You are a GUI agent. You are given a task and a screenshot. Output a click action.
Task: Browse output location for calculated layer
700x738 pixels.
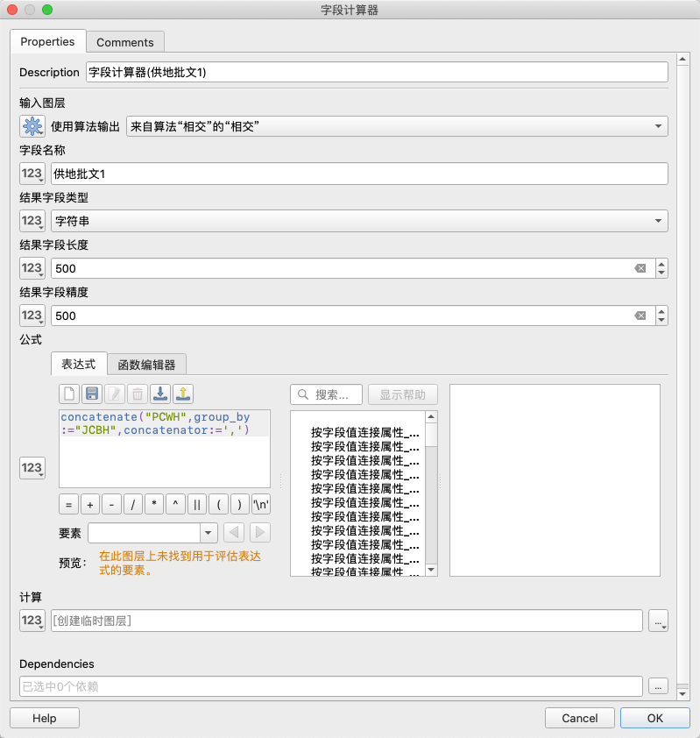click(x=658, y=621)
